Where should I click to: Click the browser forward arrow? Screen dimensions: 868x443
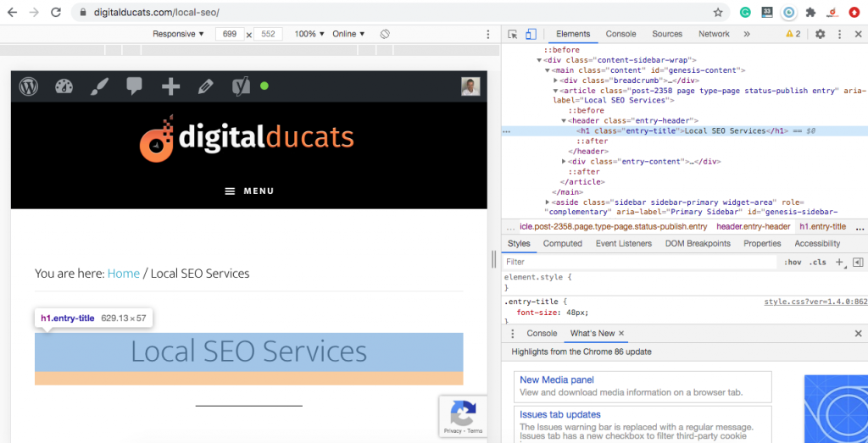[x=34, y=12]
